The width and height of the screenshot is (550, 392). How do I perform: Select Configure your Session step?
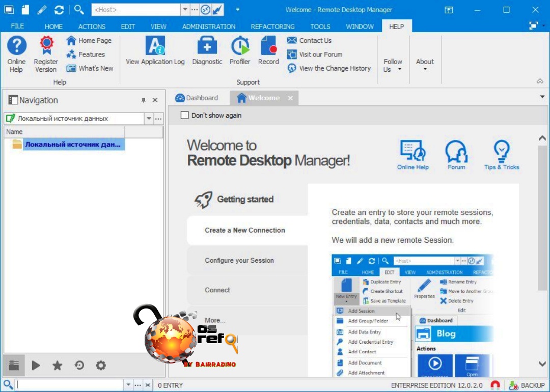click(248, 261)
